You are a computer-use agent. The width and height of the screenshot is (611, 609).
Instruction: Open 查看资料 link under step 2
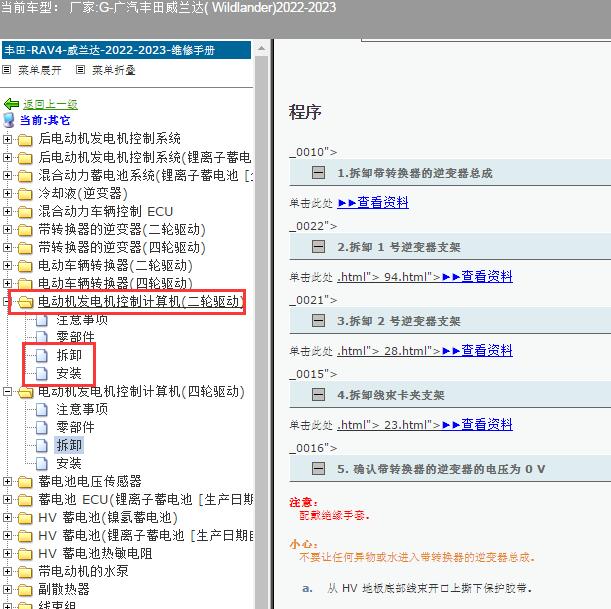click(477, 276)
